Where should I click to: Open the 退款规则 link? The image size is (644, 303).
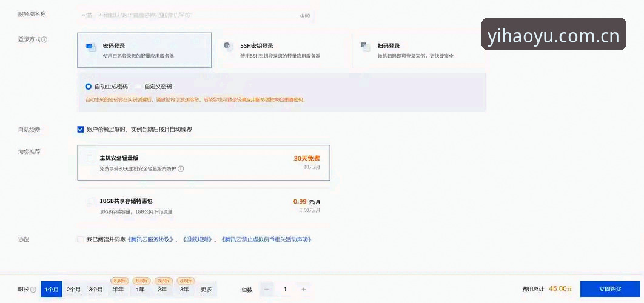coord(198,239)
